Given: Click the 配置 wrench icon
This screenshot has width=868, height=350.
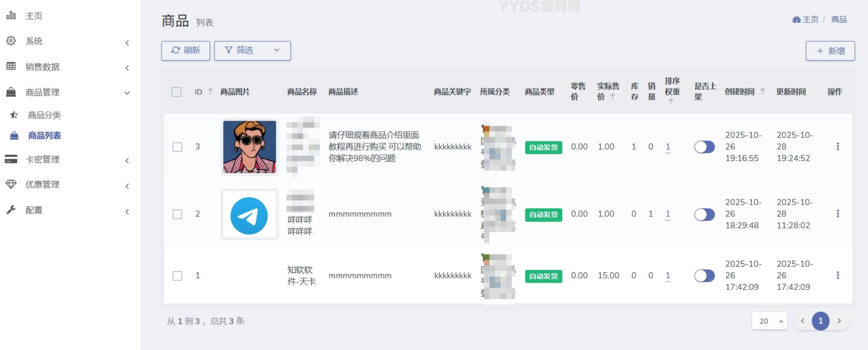Looking at the screenshot, I should pos(11,210).
